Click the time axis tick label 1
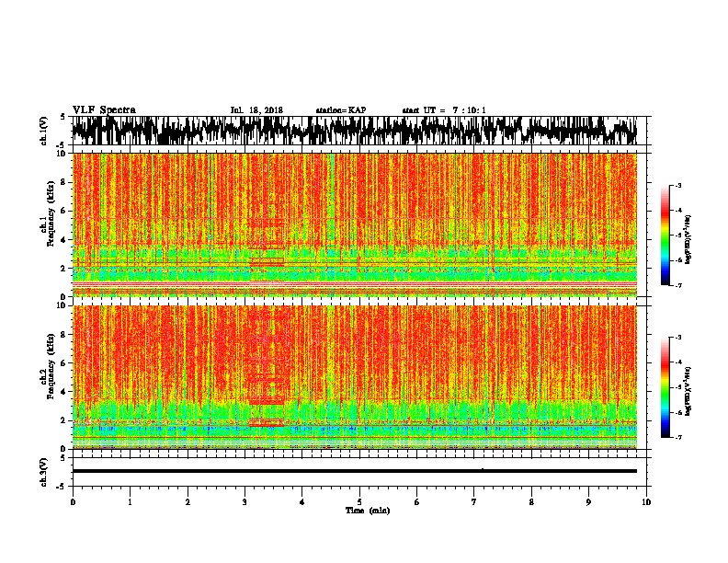728x563 pixels. [x=130, y=502]
